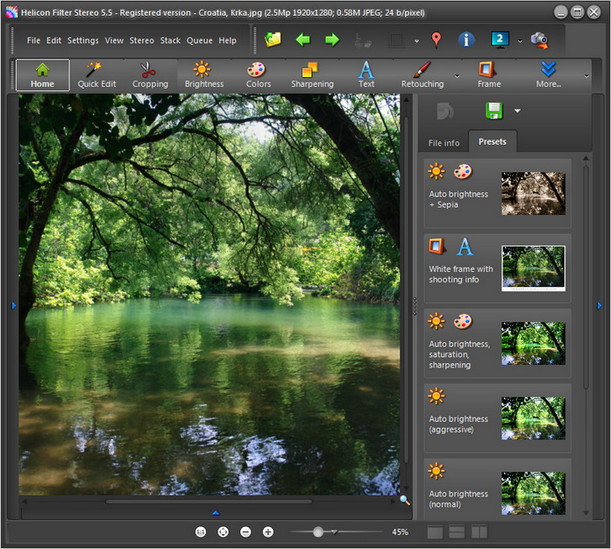Click the red map pin icon

click(x=436, y=40)
